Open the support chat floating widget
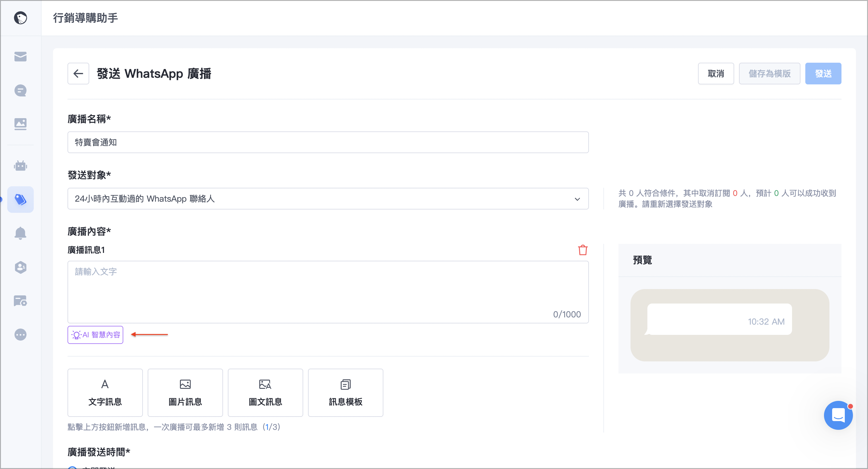Viewport: 868px width, 469px height. 838,415
